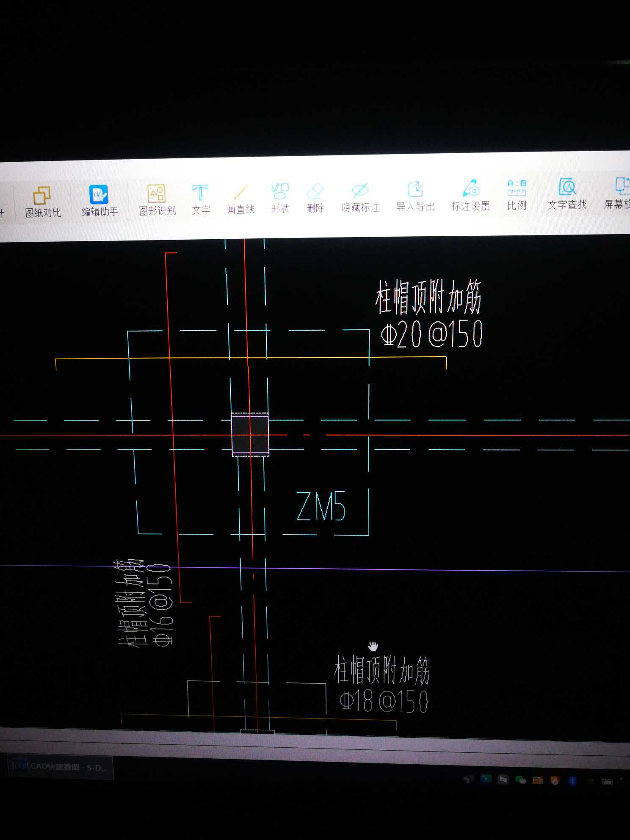The width and height of the screenshot is (630, 840).
Task: Click the 屏幕 rotate tool at toolbar edge
Action: [x=617, y=193]
